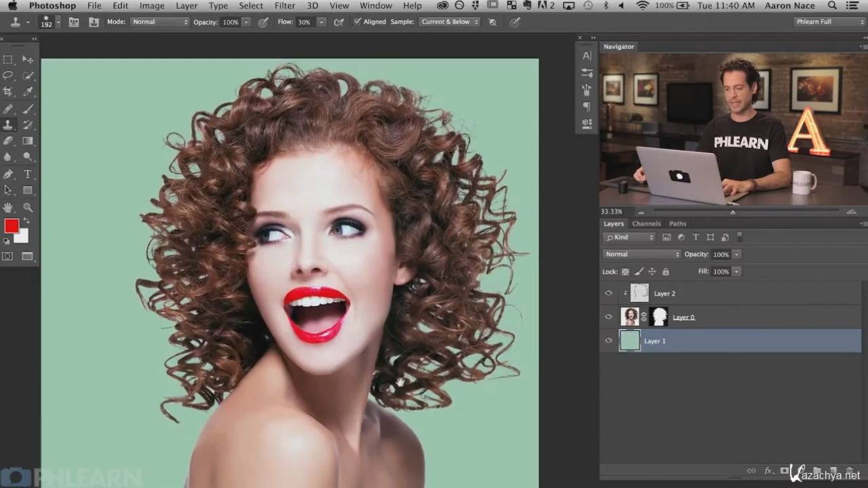Switch to the Channels tab
The height and width of the screenshot is (488, 868).
[646, 224]
